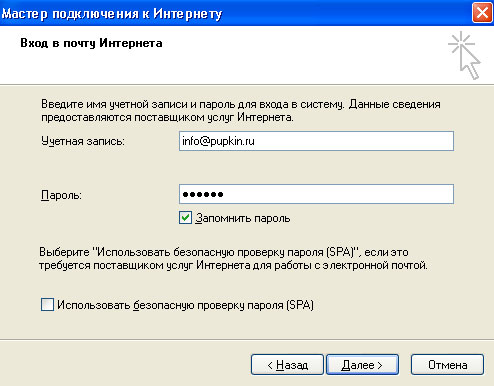Click the Введите имя учетной записи instruction text
The height and width of the screenshot is (386, 494).
click(241, 111)
